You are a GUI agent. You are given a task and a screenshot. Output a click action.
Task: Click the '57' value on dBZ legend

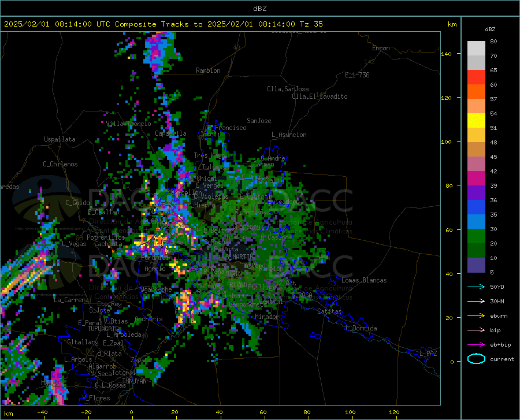pyautogui.click(x=493, y=99)
